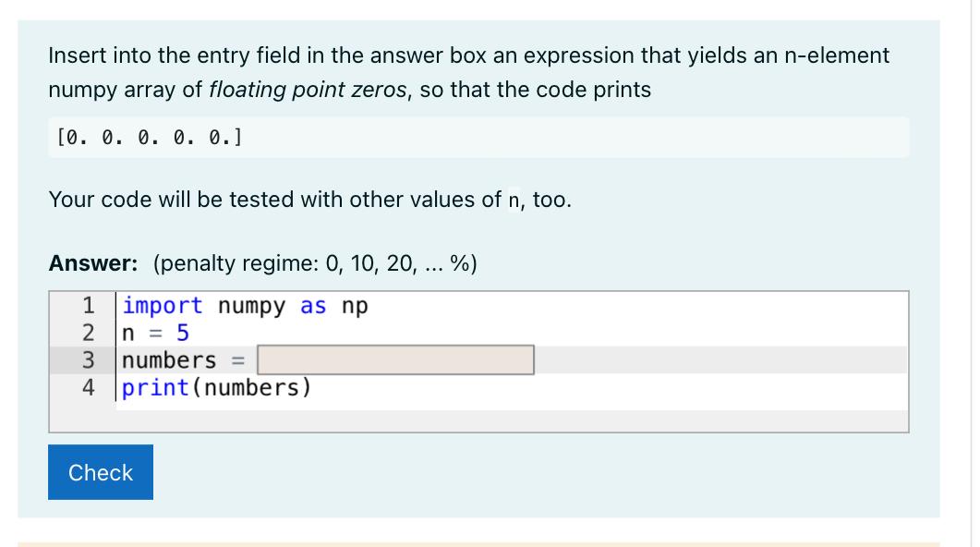Click the expected output [0. 0. 0. 0. 0.]
This screenshot has width=980, height=547.
[x=150, y=137]
